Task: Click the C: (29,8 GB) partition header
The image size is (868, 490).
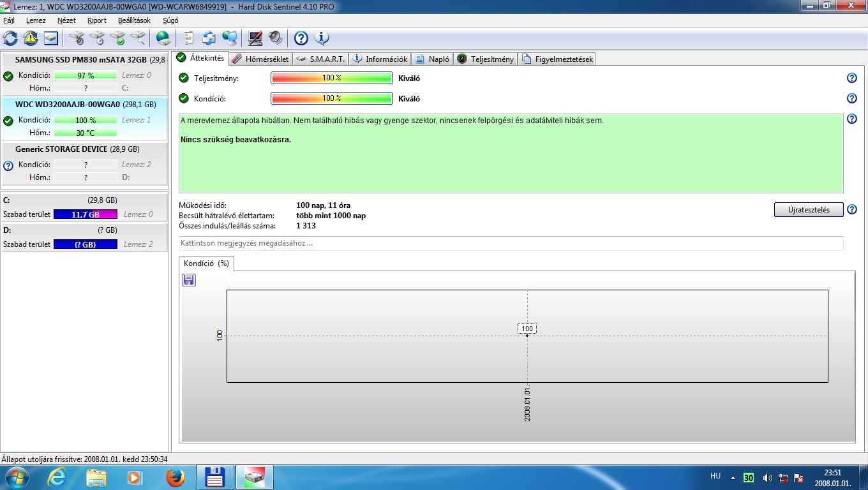Action: (x=85, y=200)
